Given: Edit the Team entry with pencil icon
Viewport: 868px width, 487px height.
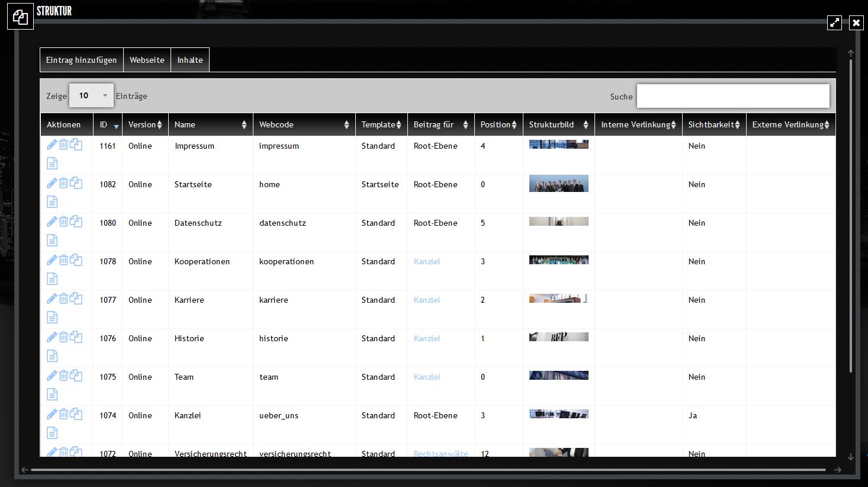Looking at the screenshot, I should coord(52,376).
